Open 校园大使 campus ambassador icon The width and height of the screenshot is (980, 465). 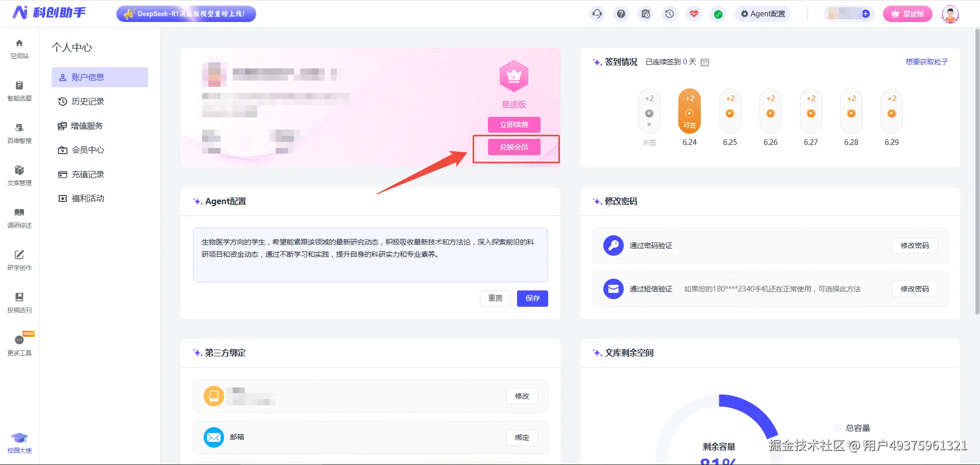(19, 443)
